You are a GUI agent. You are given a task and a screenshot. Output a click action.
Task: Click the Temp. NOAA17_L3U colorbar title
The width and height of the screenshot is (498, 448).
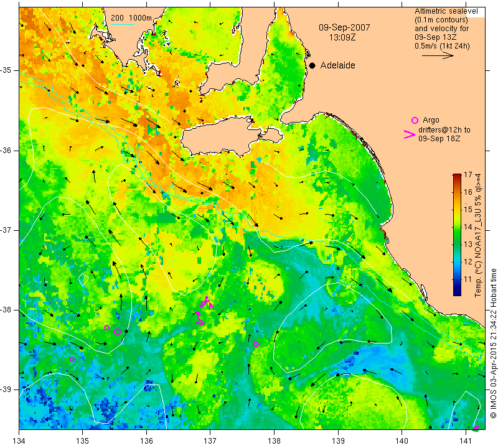[x=478, y=235]
